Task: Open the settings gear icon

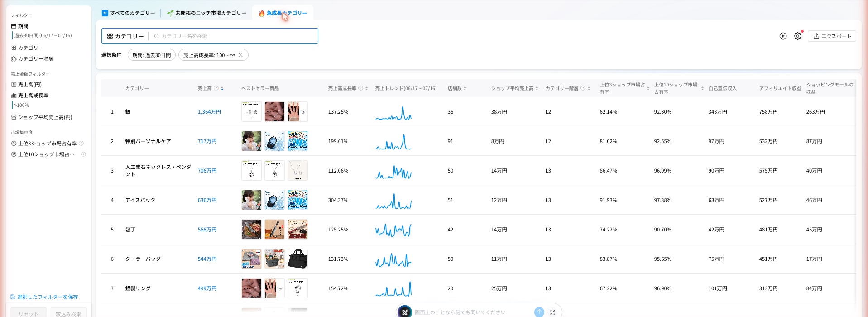Action: (797, 36)
